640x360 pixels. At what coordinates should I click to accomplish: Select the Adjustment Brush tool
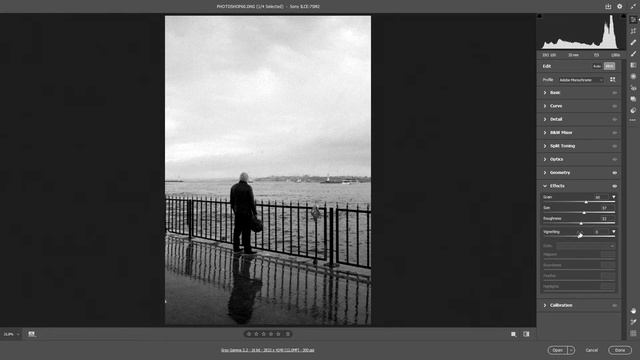(x=633, y=53)
